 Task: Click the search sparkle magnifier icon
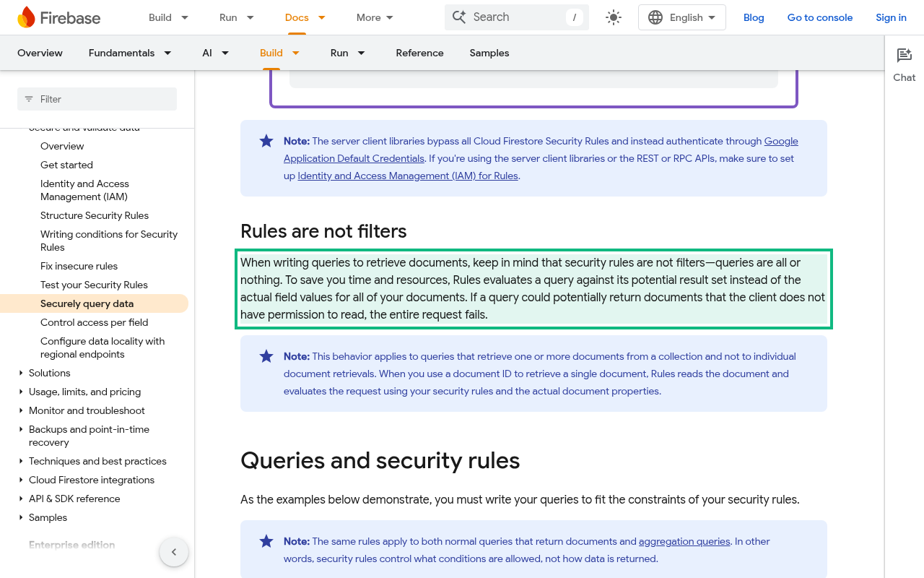pyautogui.click(x=459, y=17)
